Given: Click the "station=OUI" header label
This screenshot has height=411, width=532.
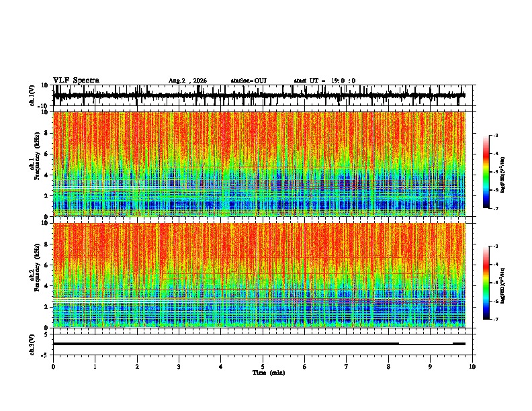Looking at the screenshot, I should pos(249,81).
